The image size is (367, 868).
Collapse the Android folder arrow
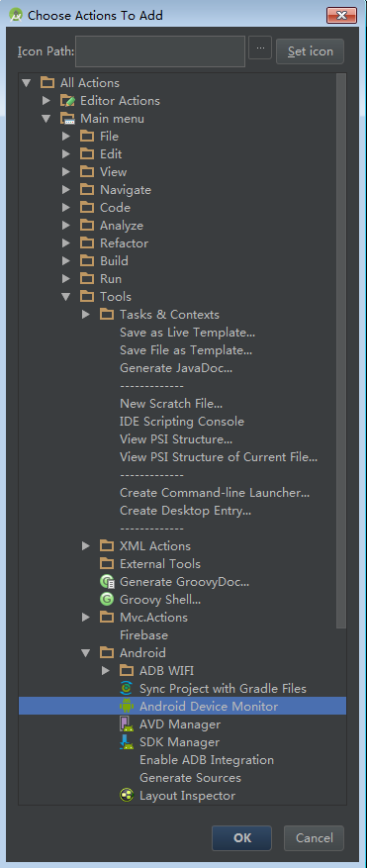tap(86, 653)
